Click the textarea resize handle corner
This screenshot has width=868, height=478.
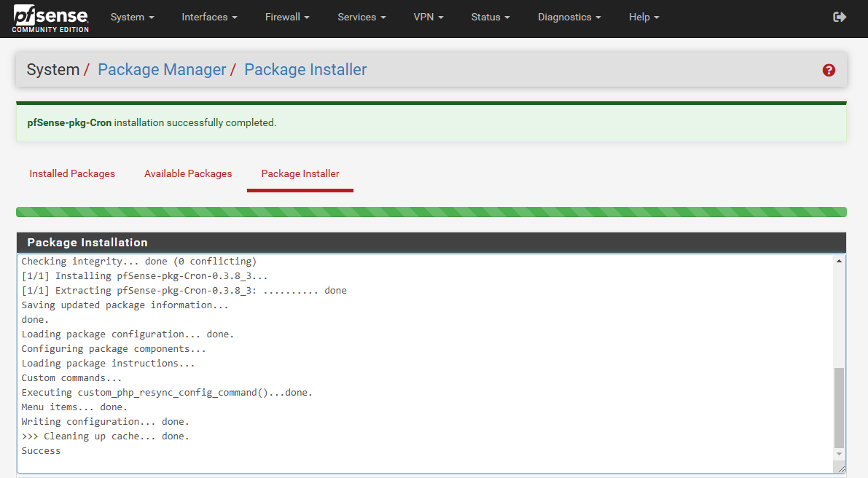click(842, 469)
